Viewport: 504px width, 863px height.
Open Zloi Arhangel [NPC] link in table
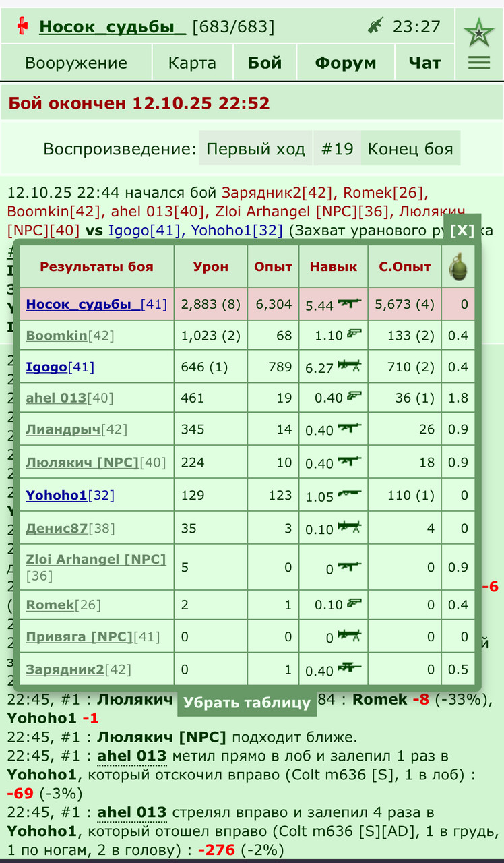(96, 559)
